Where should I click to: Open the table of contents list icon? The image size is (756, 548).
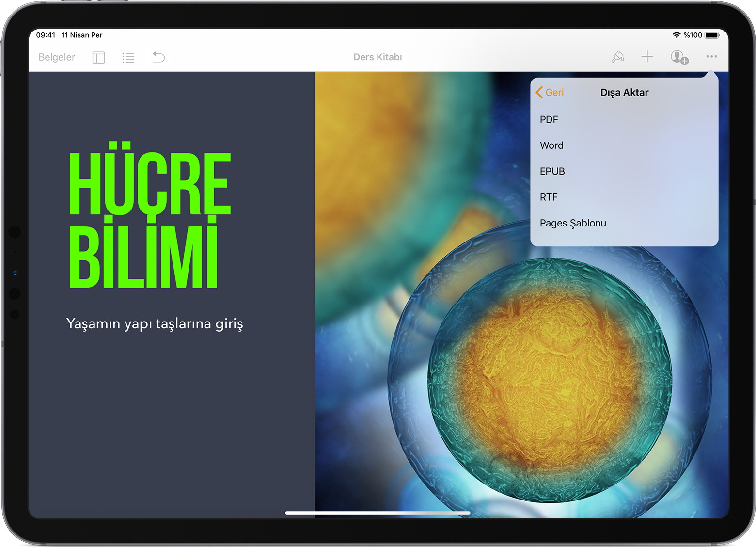128,58
